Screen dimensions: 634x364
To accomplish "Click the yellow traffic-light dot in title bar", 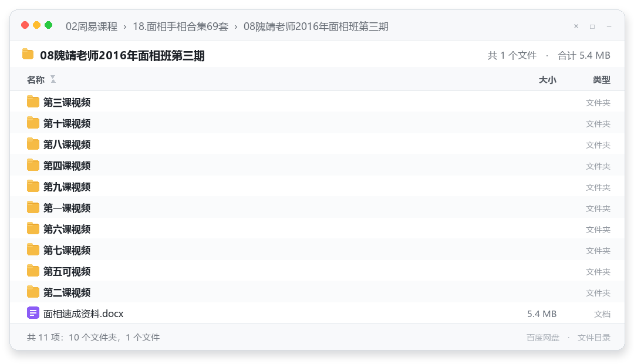I will [37, 25].
